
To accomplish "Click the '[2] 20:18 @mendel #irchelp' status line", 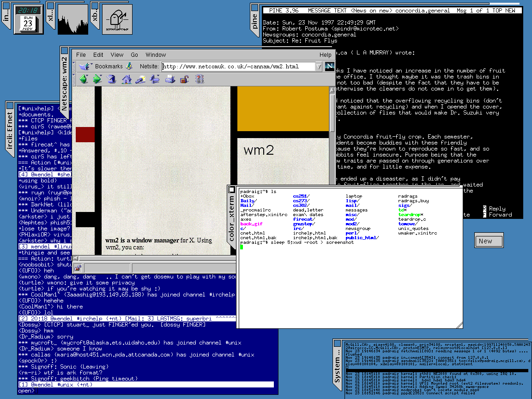I will click(127, 319).
